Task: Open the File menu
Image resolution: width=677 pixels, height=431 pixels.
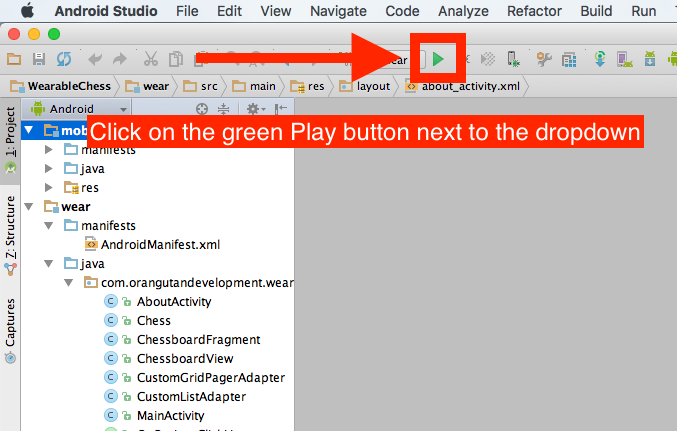Action: [187, 11]
